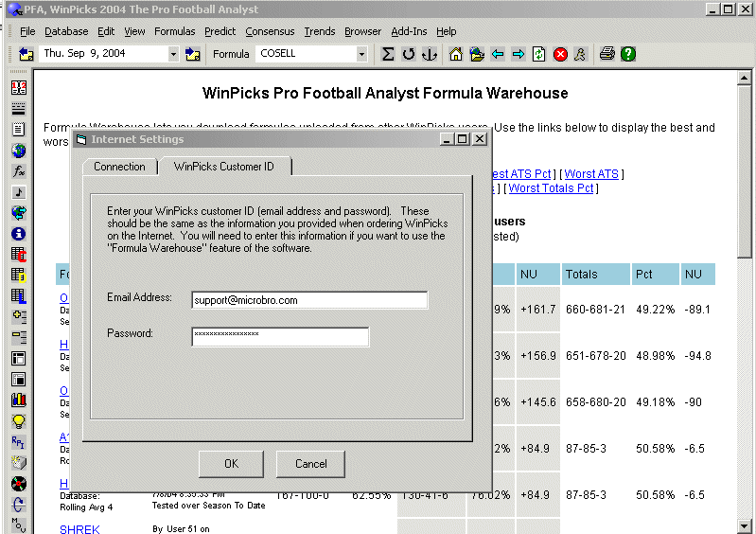Open the Consensus menu

pyautogui.click(x=270, y=31)
